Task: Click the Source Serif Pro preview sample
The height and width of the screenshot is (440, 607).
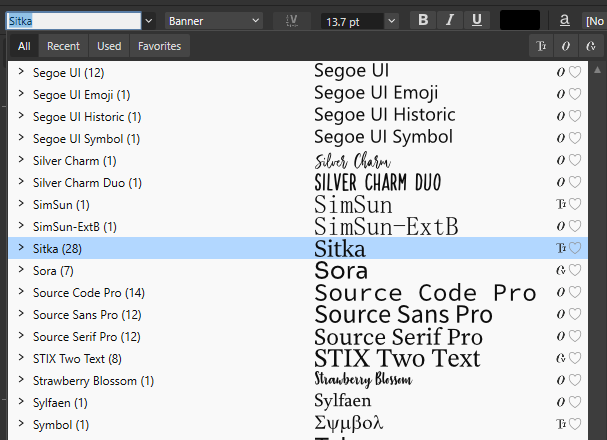Action: [398, 337]
